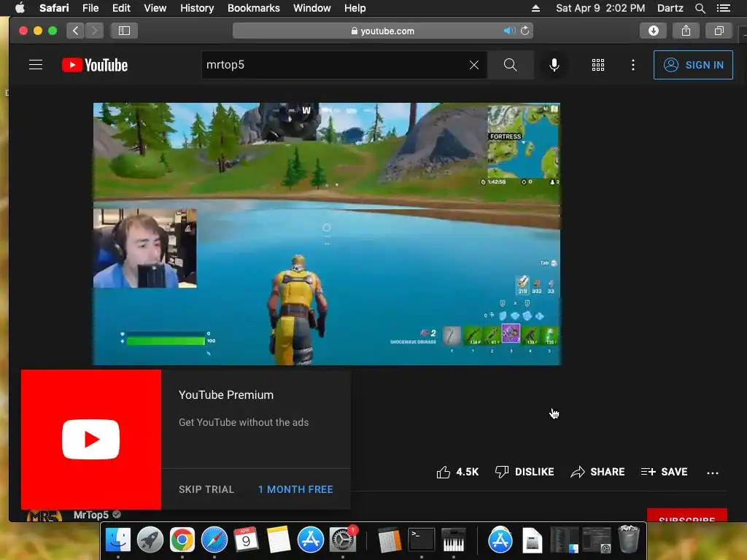The image size is (747, 560).
Task: Clear the search text with the X
Action: (473, 65)
